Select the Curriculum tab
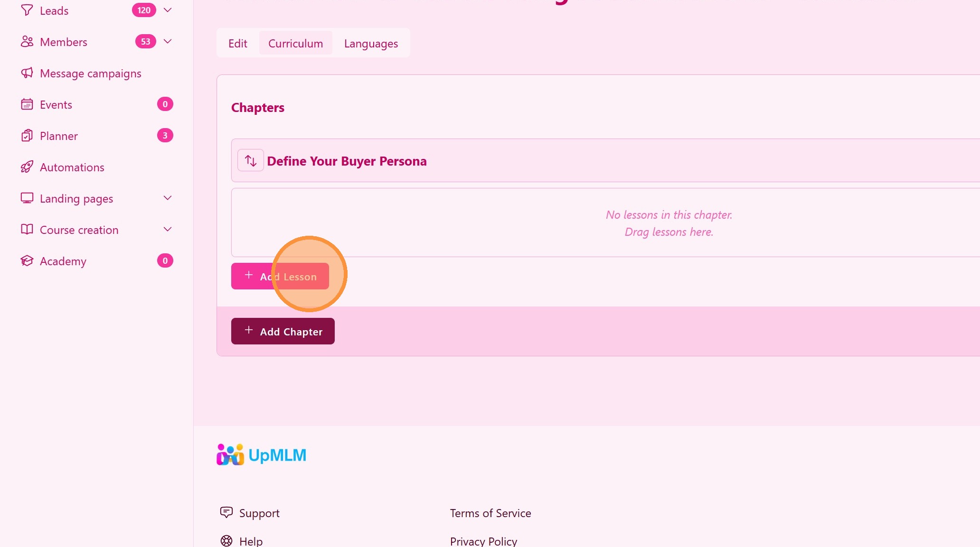The height and width of the screenshot is (547, 980). point(296,43)
